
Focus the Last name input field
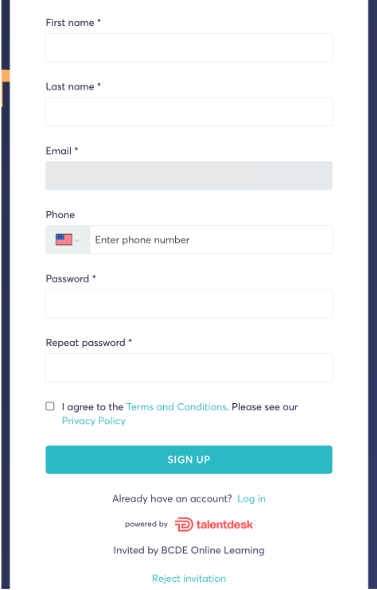[189, 111]
